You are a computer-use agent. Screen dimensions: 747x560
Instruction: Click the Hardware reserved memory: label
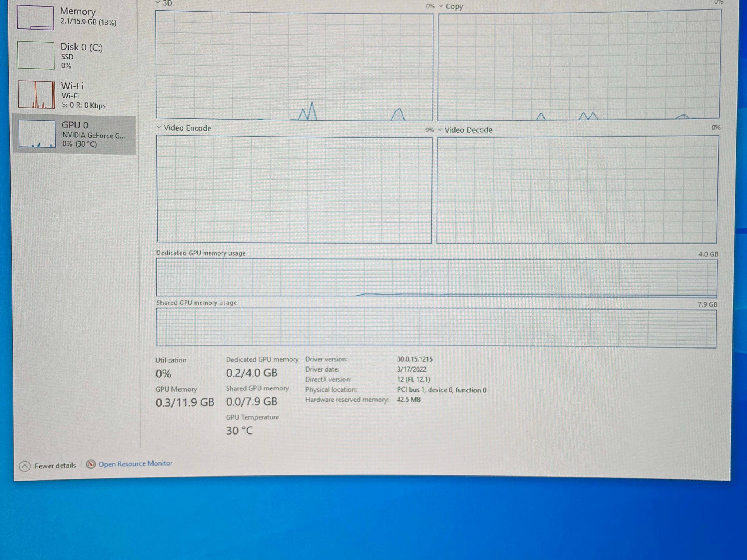tap(347, 400)
